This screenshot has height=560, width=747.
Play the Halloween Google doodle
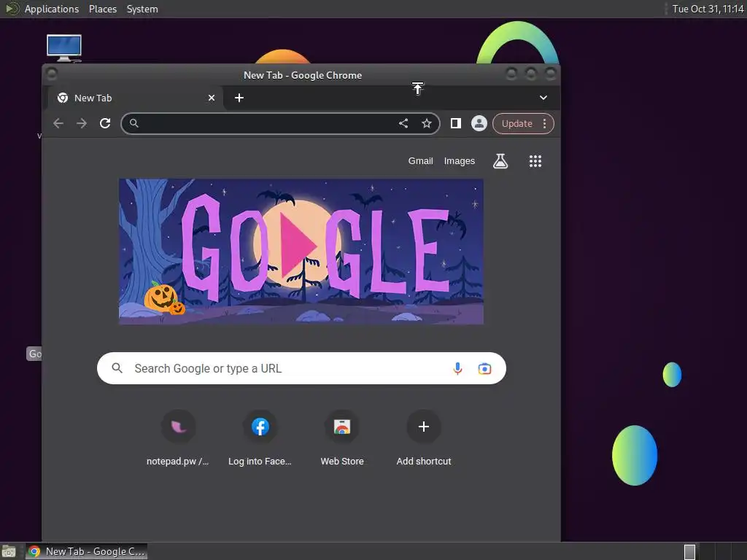pyautogui.click(x=299, y=245)
